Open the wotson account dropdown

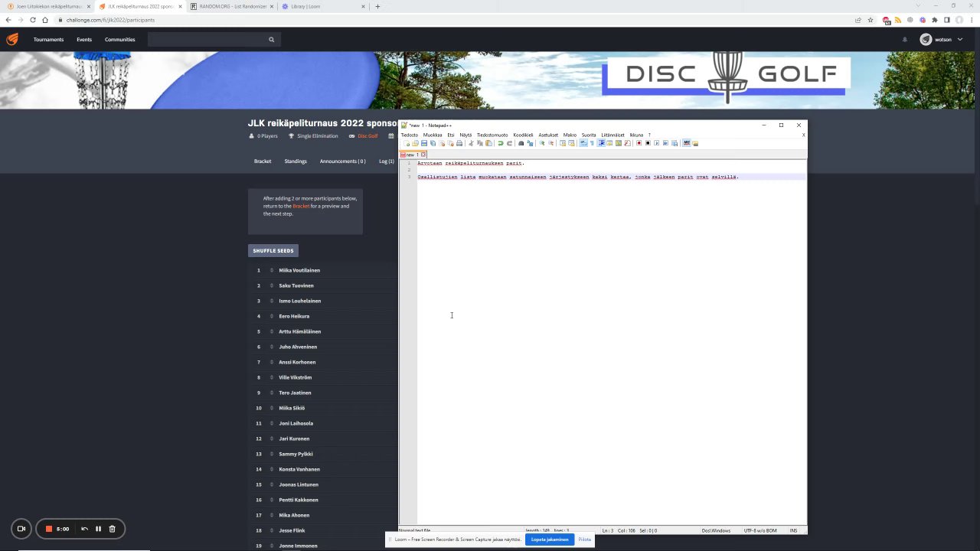[x=942, y=39]
